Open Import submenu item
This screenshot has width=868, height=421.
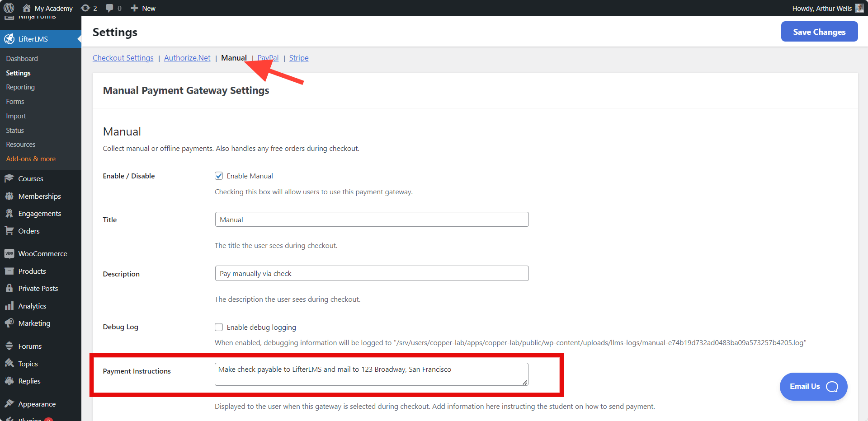pos(16,116)
